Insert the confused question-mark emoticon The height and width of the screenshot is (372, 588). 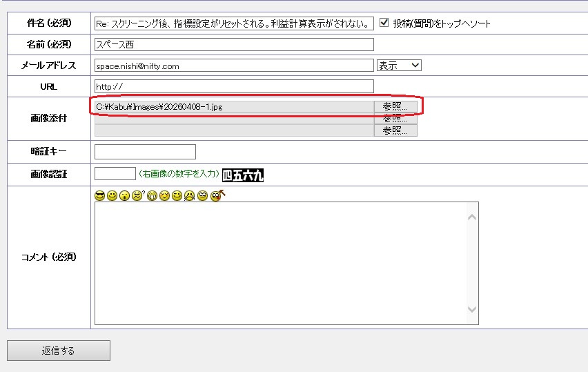(x=137, y=196)
